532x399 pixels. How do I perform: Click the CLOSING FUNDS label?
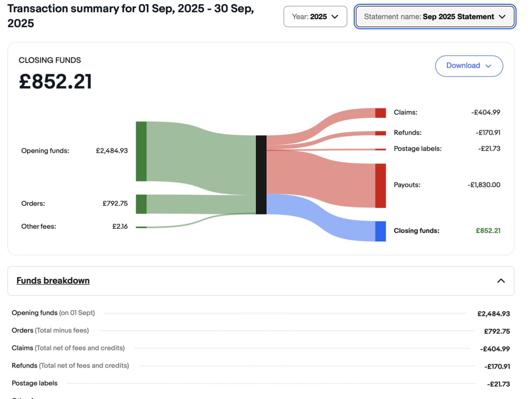point(49,61)
